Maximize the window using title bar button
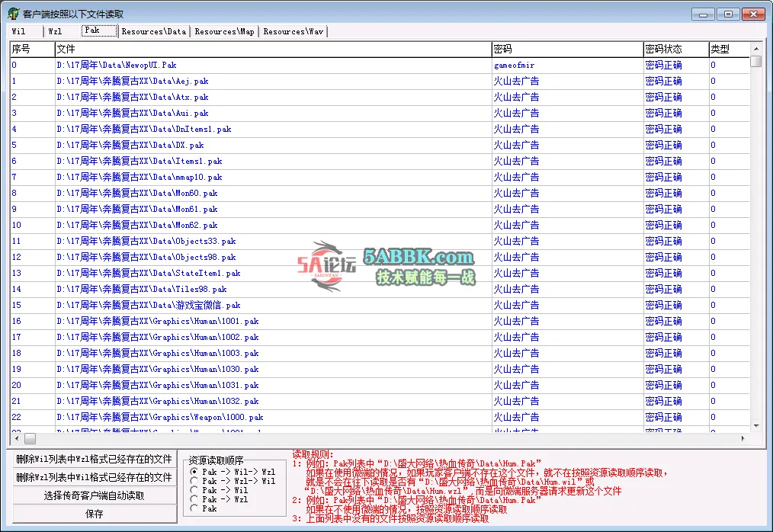Viewport: 773px width, 532px height. pos(728,14)
